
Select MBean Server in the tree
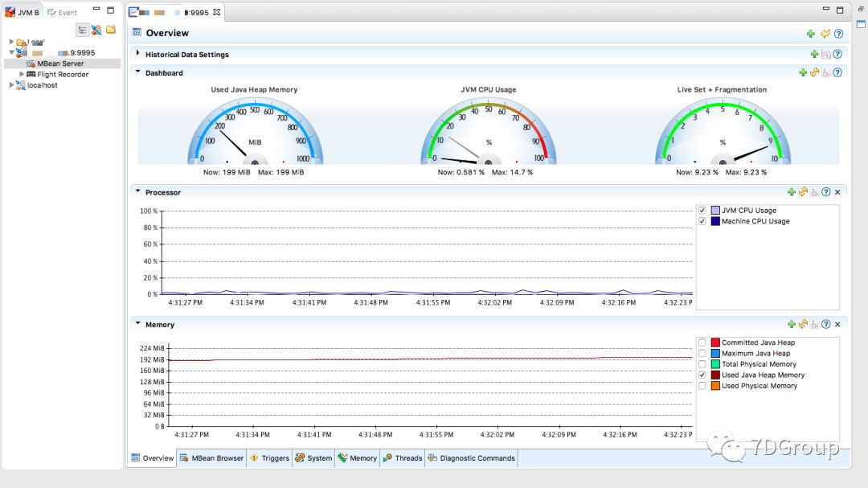coord(60,64)
